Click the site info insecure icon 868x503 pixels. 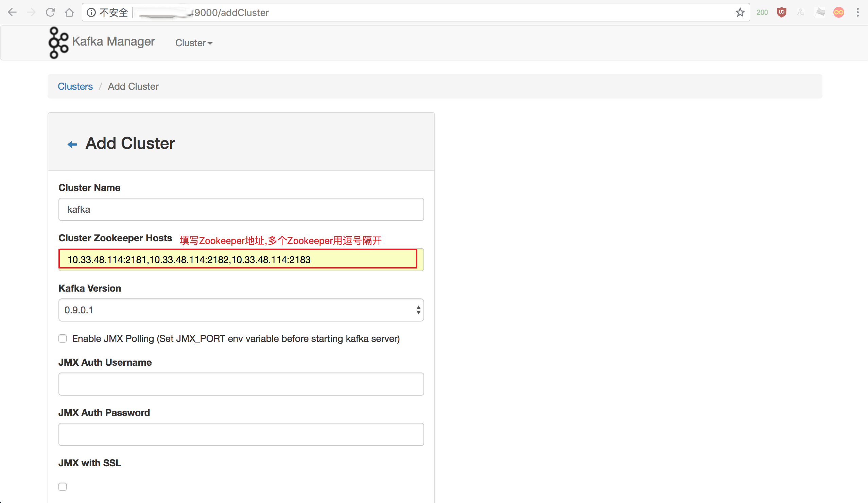coord(91,12)
